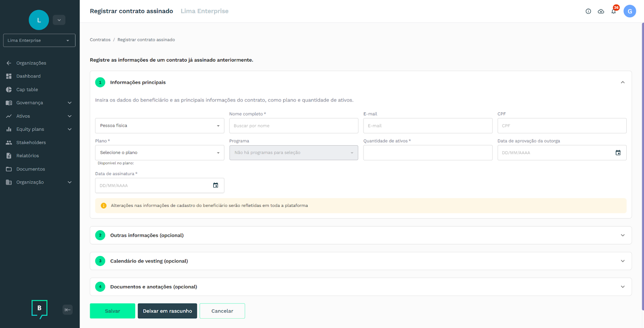Image resolution: width=644 pixels, height=328 pixels.
Task: Open Cap table page
Action: (27, 89)
